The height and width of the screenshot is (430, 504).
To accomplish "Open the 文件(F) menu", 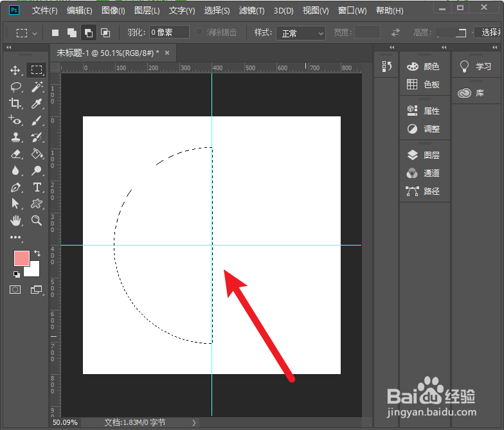I will (45, 10).
